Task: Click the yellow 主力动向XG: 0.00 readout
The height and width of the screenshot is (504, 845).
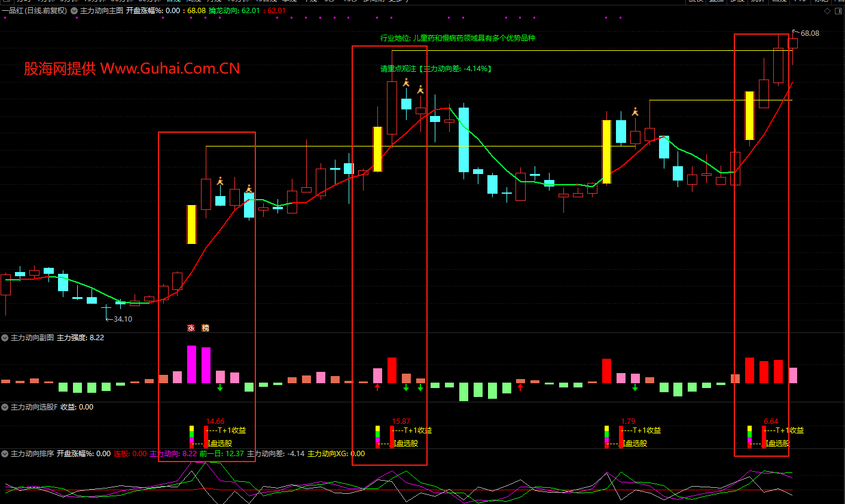Action: point(336,454)
